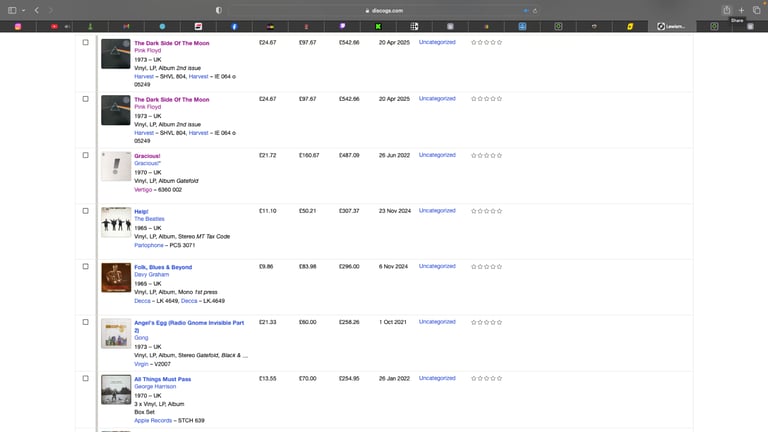Open the Gracious! release title link

point(147,156)
